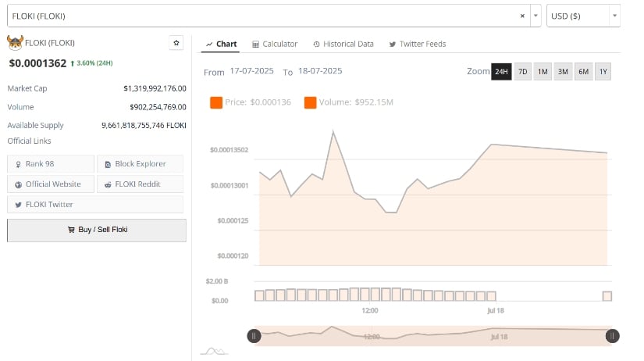The height and width of the screenshot is (361, 644).
Task: Click the 12:00 x-axis label
Action: 370,310
